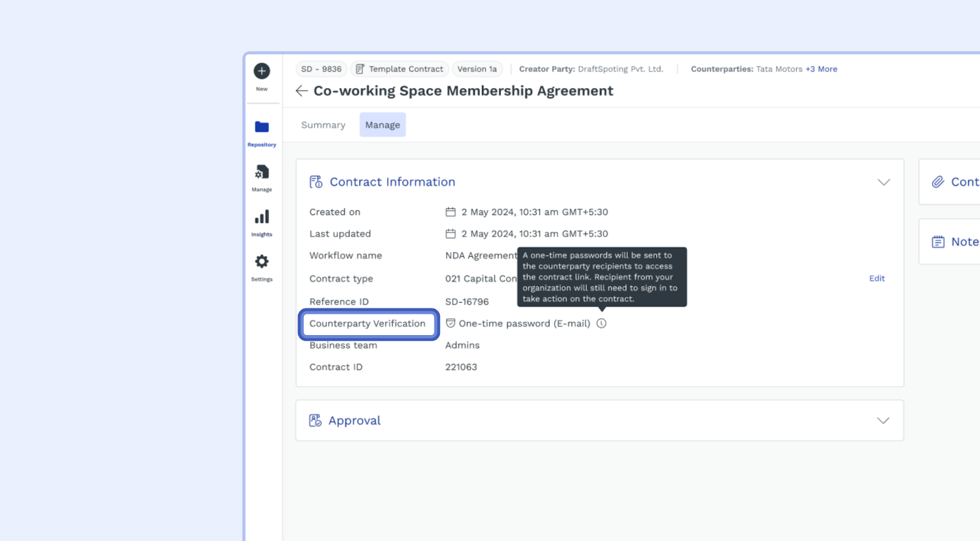Click the Contract ID value 221063
The height and width of the screenshot is (541, 980).
coord(461,367)
